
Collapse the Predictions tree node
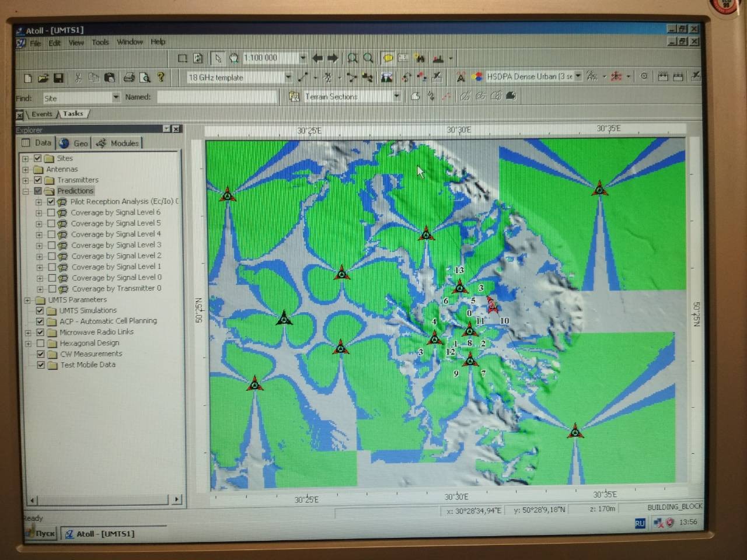coord(26,191)
